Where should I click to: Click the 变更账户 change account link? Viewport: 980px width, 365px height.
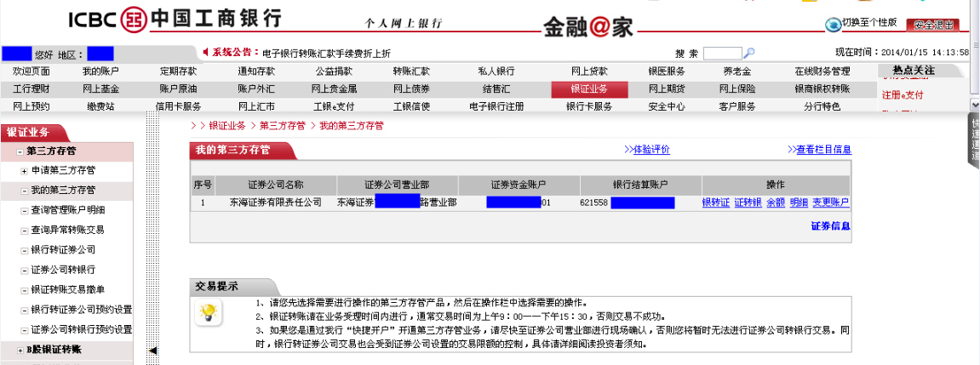click(x=831, y=202)
